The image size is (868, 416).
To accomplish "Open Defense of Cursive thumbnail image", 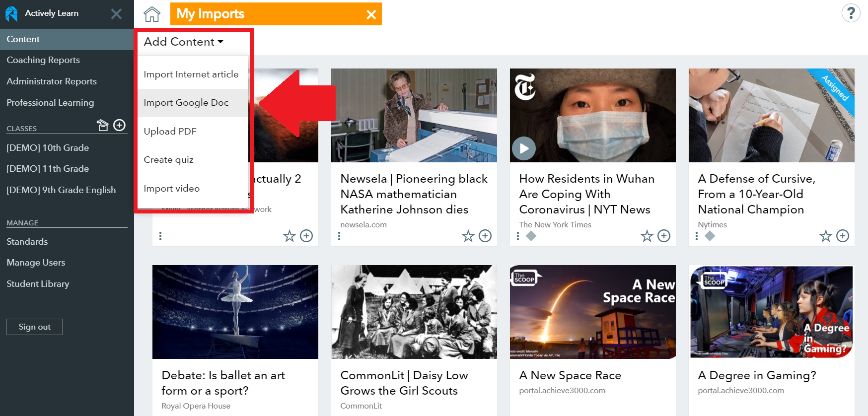I will 772,115.
